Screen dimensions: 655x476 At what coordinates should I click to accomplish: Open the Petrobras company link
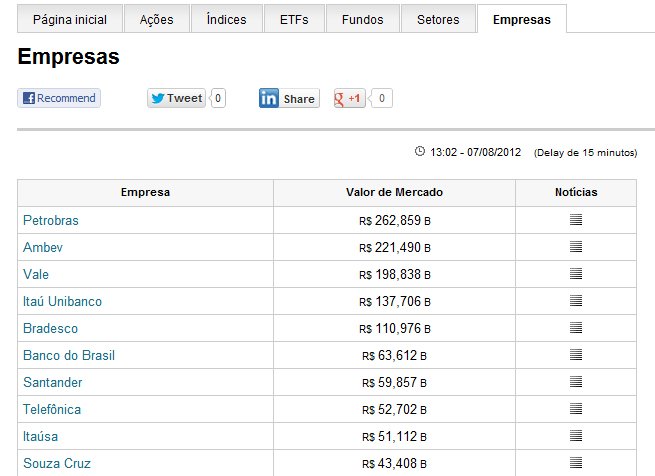51,220
